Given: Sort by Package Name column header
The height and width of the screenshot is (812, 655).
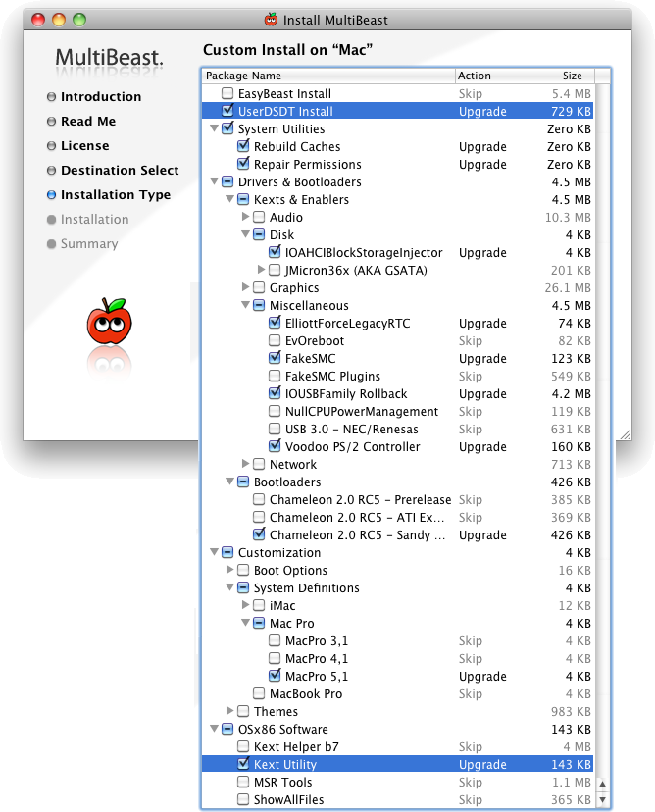Looking at the screenshot, I should (x=328, y=76).
